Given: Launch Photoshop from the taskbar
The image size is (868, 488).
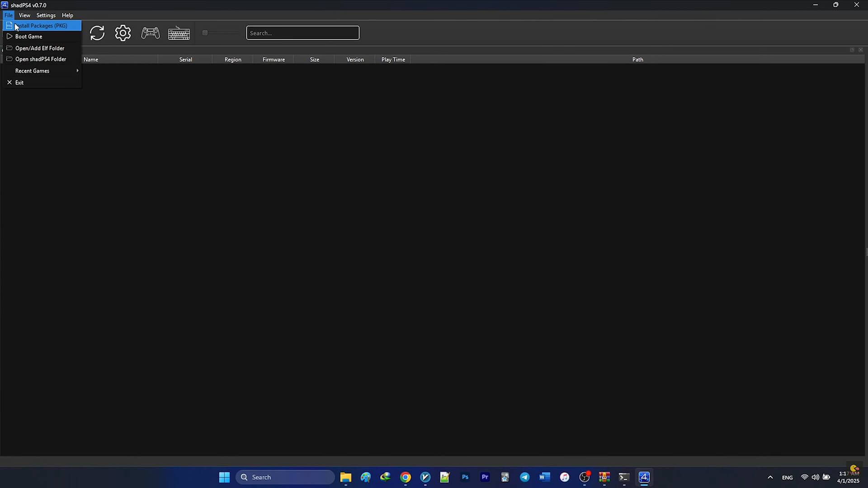Looking at the screenshot, I should [465, 477].
